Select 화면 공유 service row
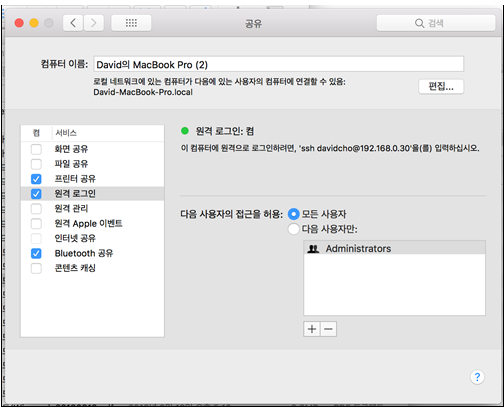Image resolution: width=504 pixels, height=409 pixels. [92, 149]
